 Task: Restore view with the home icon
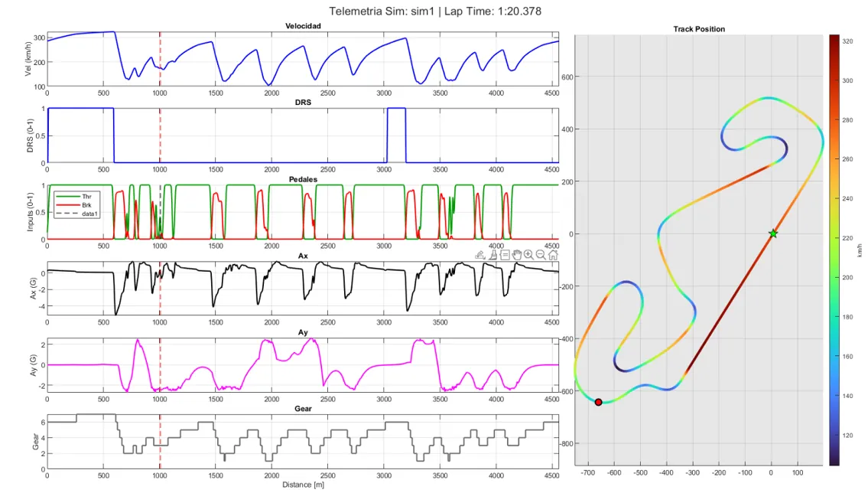(553, 255)
